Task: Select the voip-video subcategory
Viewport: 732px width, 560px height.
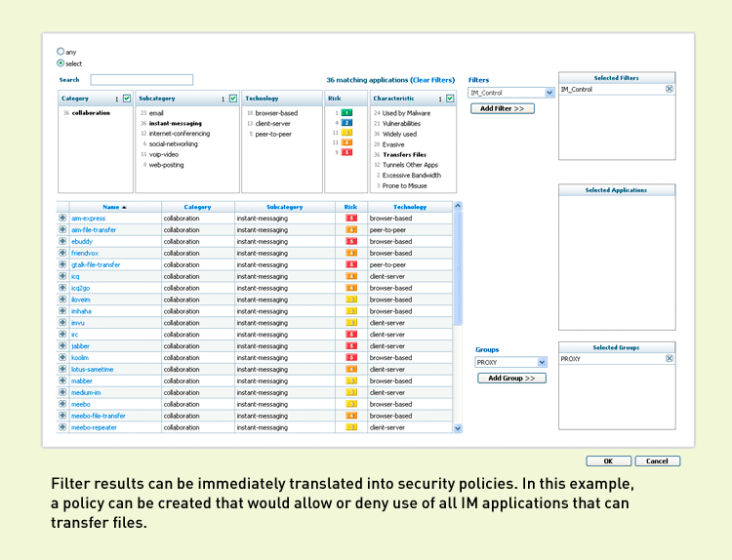Action: pos(163,154)
